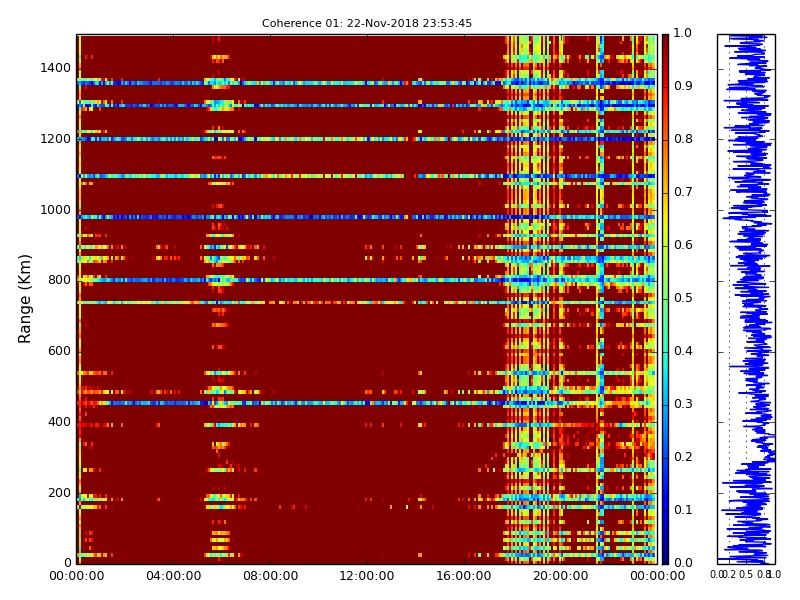Click the 1400 range tick label
The width and height of the screenshot is (800, 600).
click(x=56, y=68)
